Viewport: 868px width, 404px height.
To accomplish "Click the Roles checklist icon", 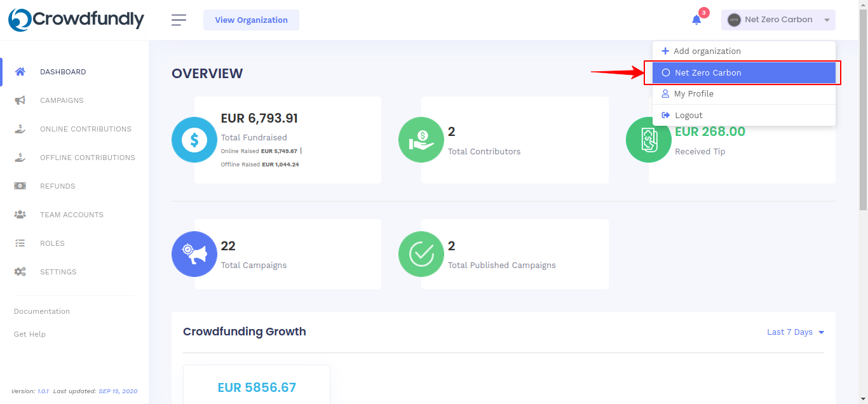I will [20, 243].
